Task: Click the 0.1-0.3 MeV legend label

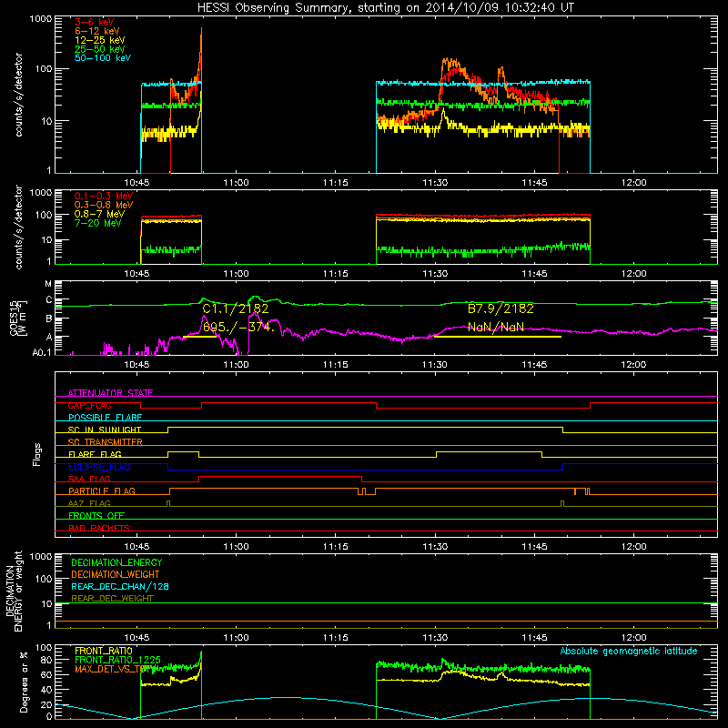Action: 104,196
